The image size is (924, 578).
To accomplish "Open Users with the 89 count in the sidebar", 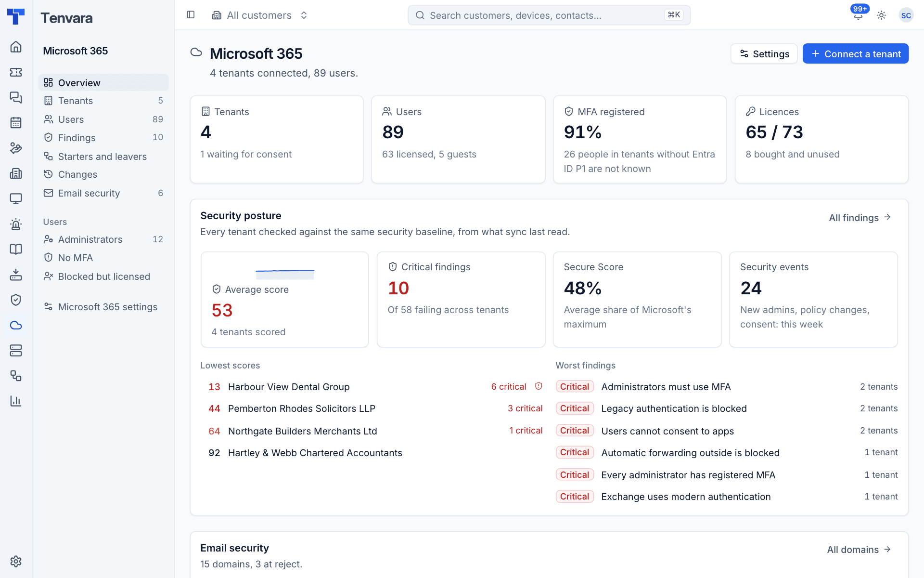I will [103, 119].
